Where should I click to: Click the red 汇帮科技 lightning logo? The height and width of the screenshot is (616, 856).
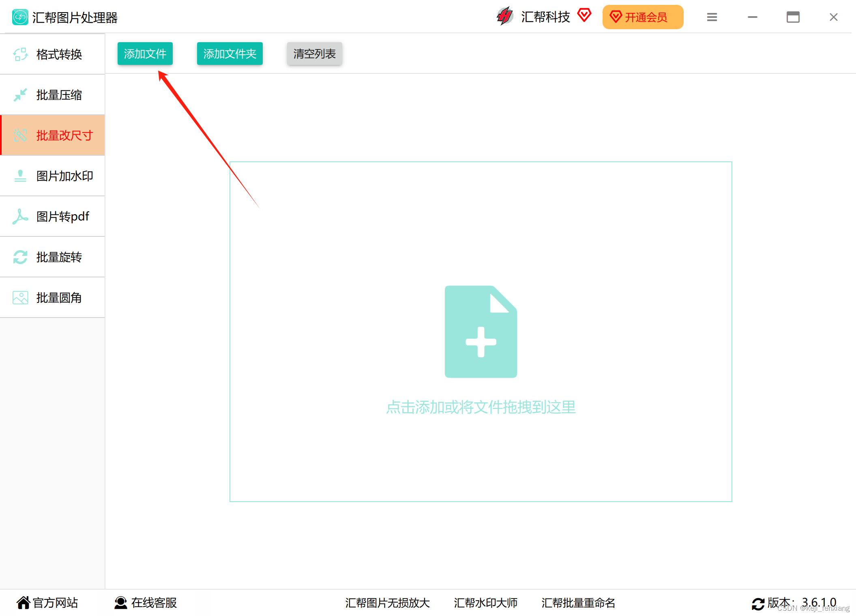pos(505,16)
